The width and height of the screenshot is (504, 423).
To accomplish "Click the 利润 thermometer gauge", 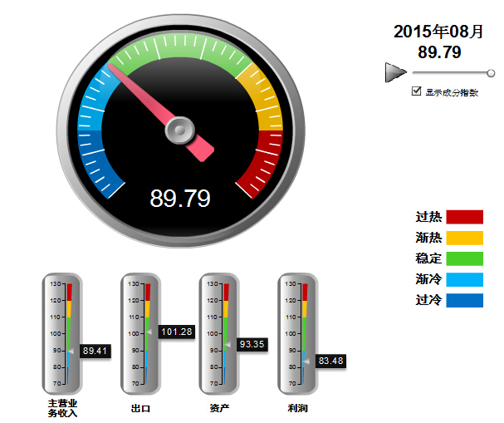I will pyautogui.click(x=296, y=333).
